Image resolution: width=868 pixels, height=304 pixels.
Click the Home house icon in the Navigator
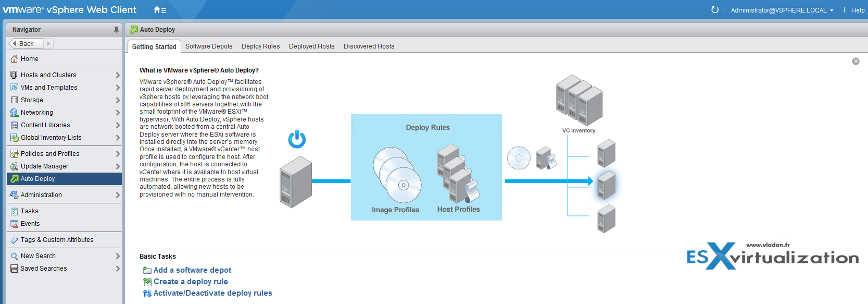[15, 59]
